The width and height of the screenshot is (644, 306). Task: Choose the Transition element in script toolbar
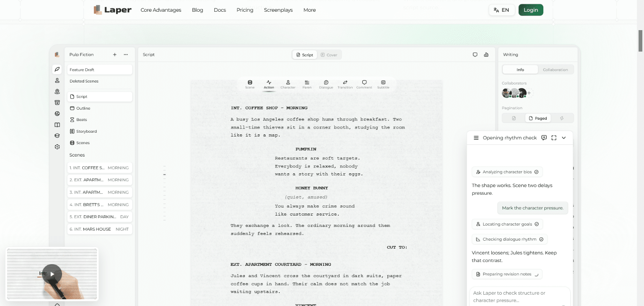click(x=345, y=84)
